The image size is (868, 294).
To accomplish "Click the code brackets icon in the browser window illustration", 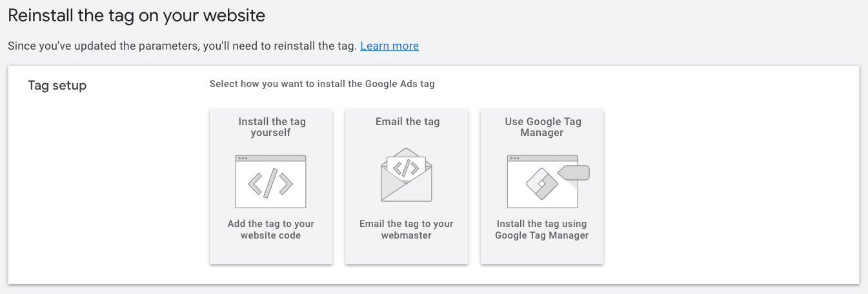I will (x=270, y=183).
